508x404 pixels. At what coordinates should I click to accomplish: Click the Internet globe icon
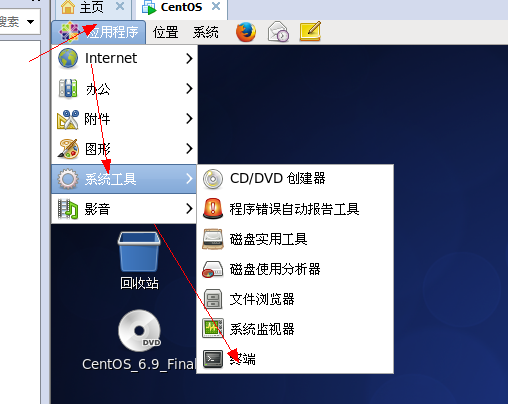point(68,58)
